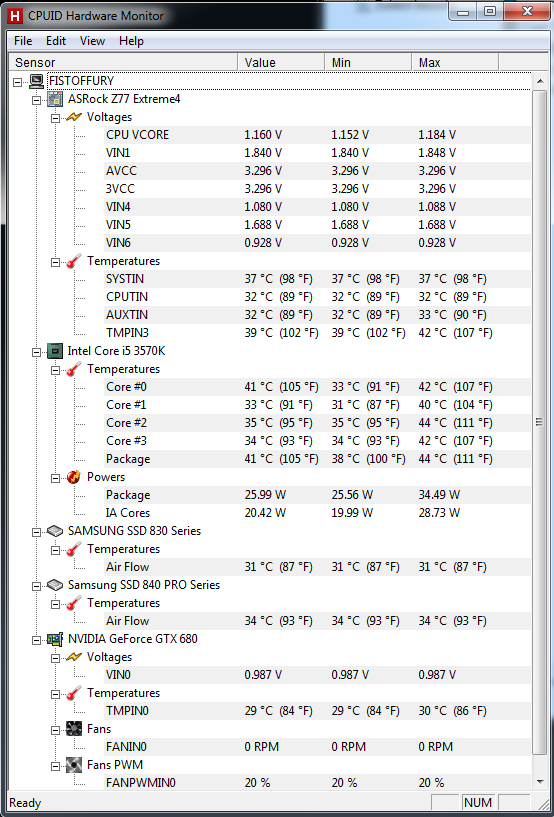
Task: Select the TMPIN0 temperature row
Action: click(x=317, y=711)
